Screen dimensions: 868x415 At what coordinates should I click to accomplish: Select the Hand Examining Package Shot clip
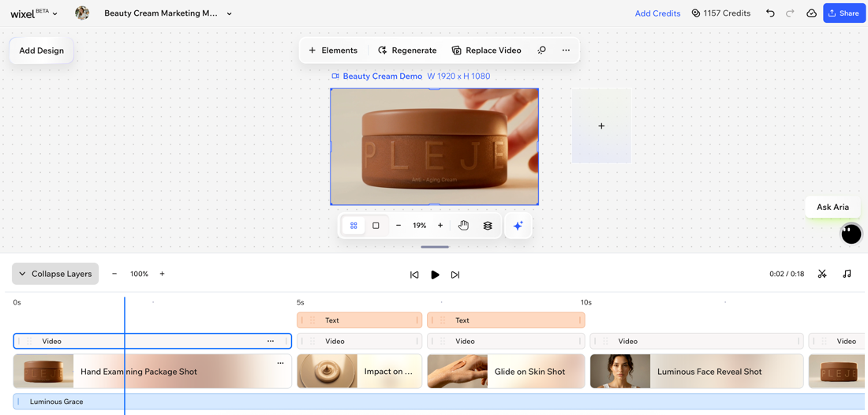point(152,372)
